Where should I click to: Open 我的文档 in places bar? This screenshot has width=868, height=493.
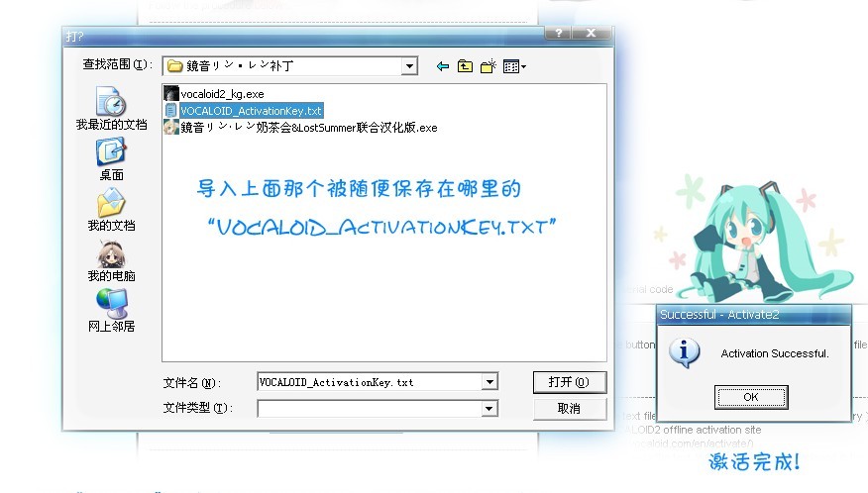[x=111, y=210]
